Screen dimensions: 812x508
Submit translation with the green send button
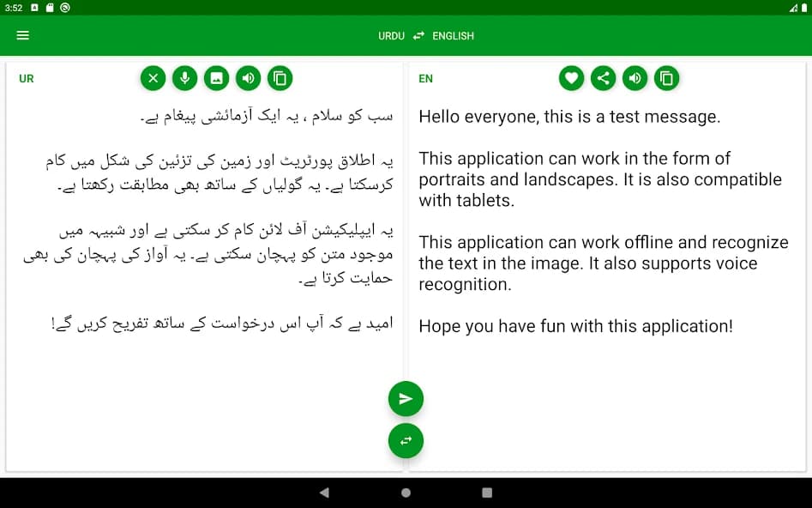pyautogui.click(x=406, y=398)
